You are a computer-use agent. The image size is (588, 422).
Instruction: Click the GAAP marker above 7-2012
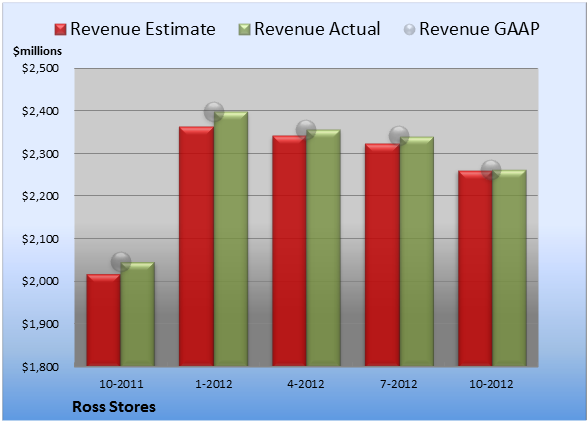[399, 136]
